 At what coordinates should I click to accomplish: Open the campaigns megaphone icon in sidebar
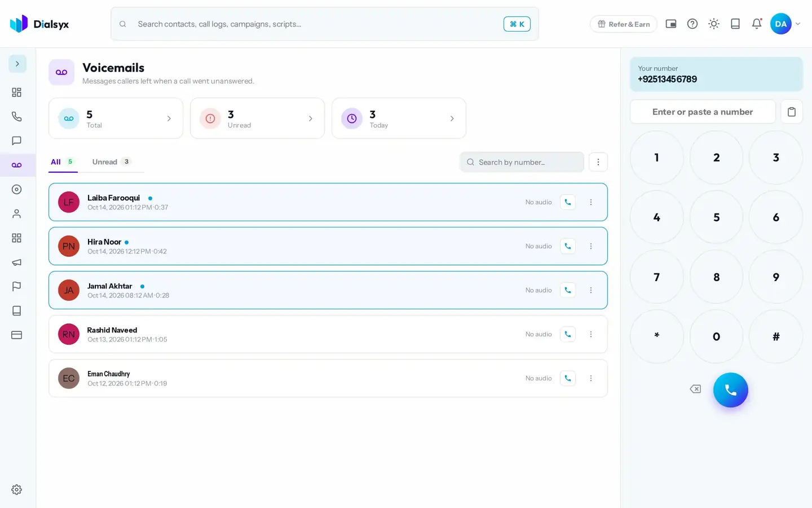pyautogui.click(x=17, y=262)
